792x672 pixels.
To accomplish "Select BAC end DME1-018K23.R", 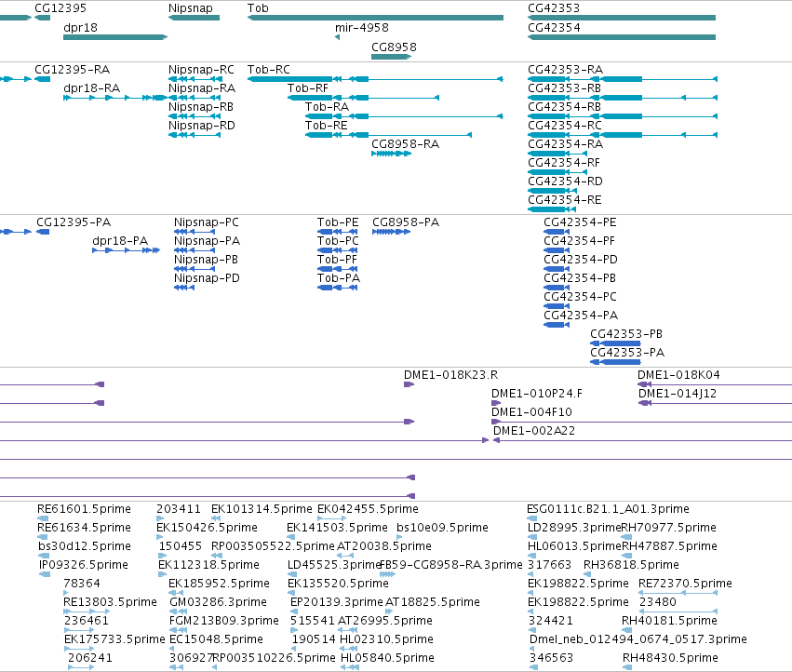I will [x=409, y=384].
